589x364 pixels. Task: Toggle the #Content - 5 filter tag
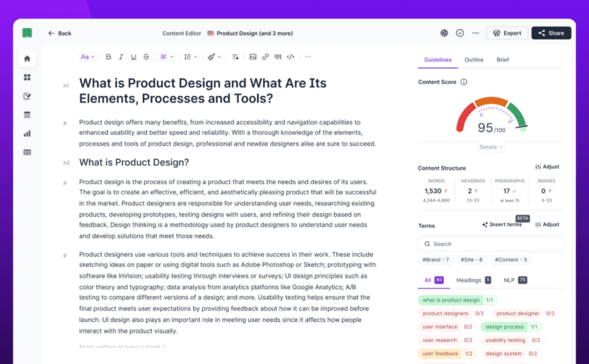[x=511, y=260]
